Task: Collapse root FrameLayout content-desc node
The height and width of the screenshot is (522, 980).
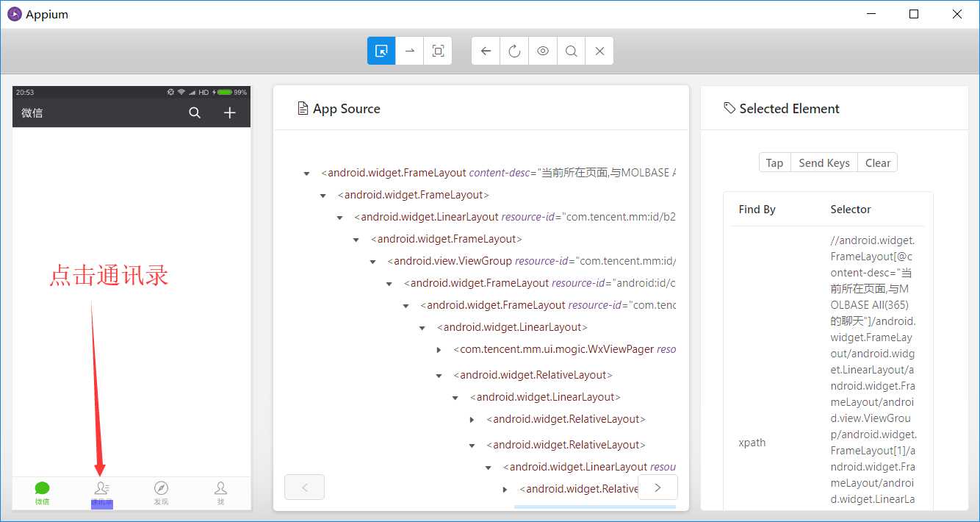Action: click(306, 174)
